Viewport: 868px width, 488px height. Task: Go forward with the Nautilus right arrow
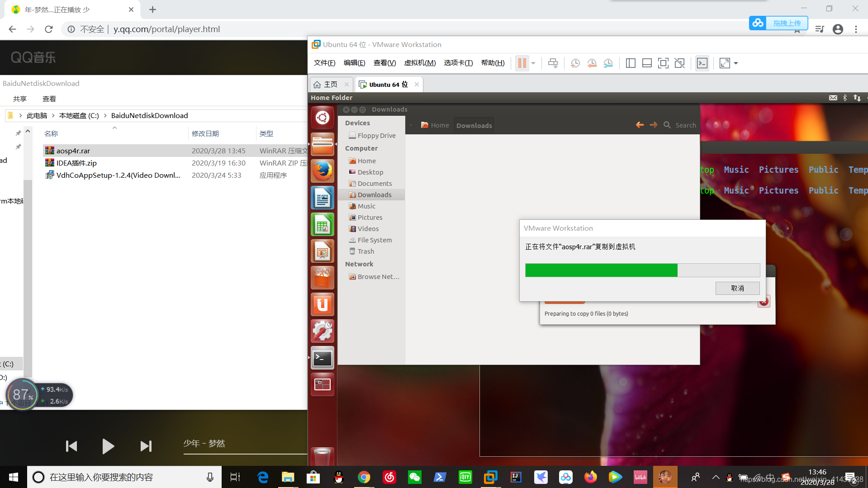coord(653,125)
